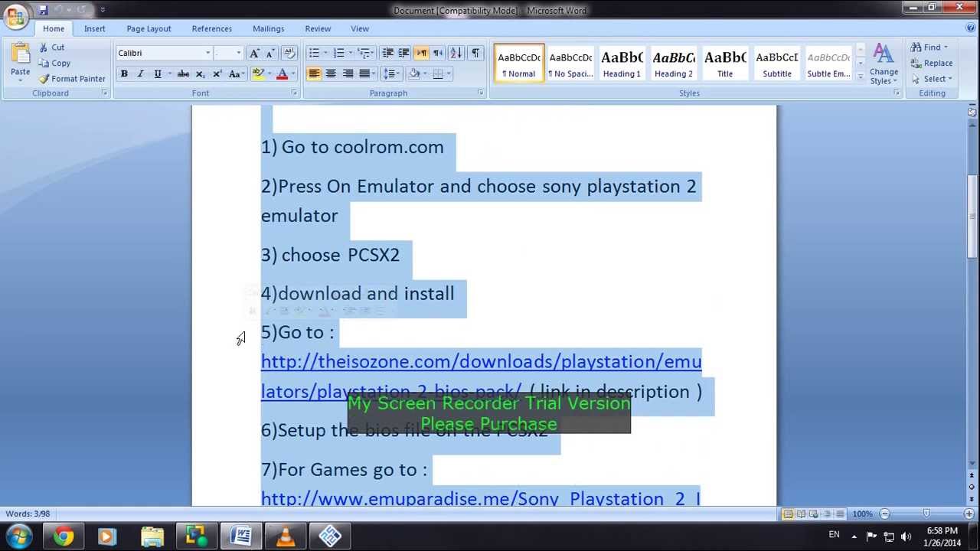Toggle Superscript formatting
The width and height of the screenshot is (980, 551).
(217, 73)
